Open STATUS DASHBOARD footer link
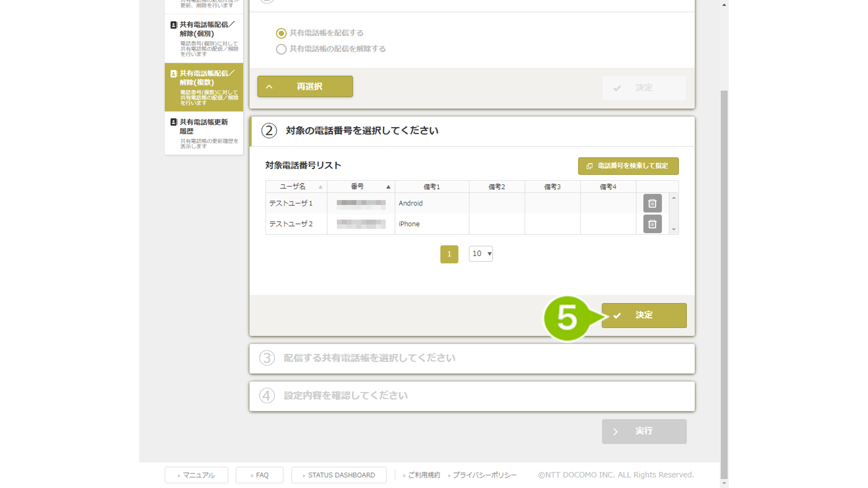The height and width of the screenshot is (488, 868). [x=339, y=475]
